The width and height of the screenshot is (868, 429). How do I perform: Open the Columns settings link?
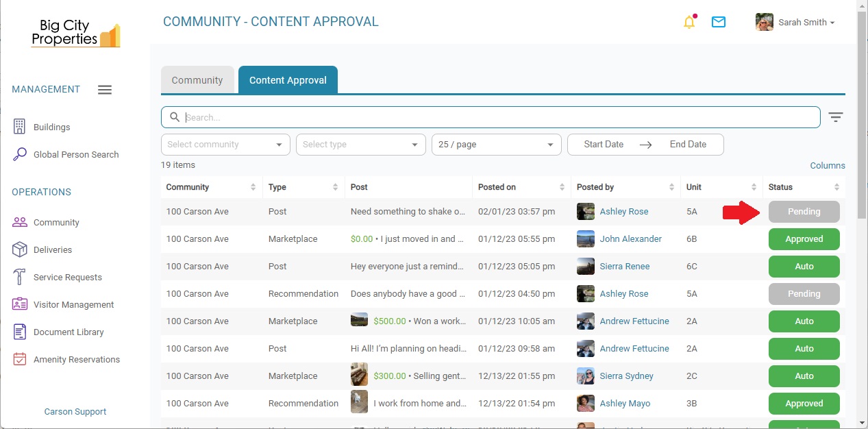827,165
